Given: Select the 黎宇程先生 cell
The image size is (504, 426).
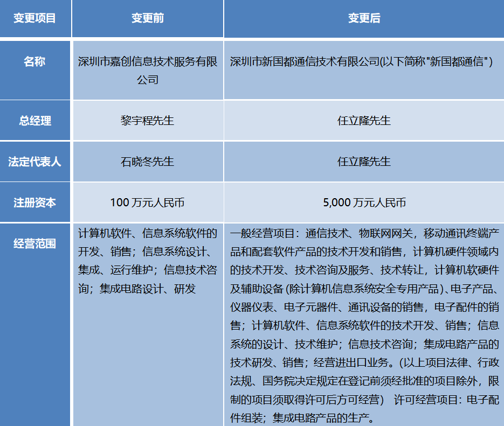Looking at the screenshot, I should click(x=148, y=121).
